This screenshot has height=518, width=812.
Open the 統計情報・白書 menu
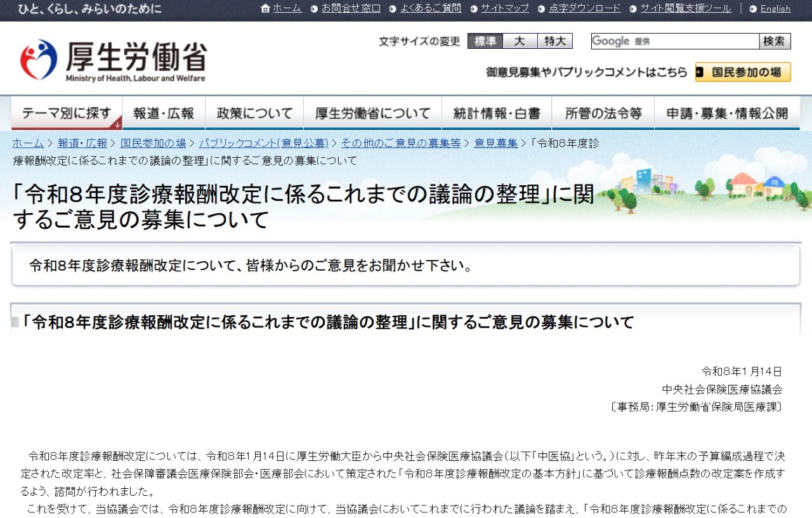pyautogui.click(x=497, y=113)
